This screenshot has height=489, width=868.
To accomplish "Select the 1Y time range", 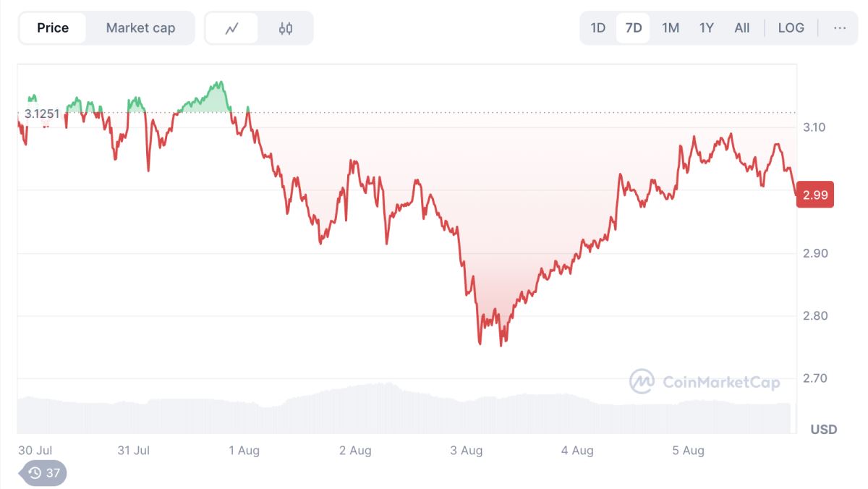I will (707, 28).
